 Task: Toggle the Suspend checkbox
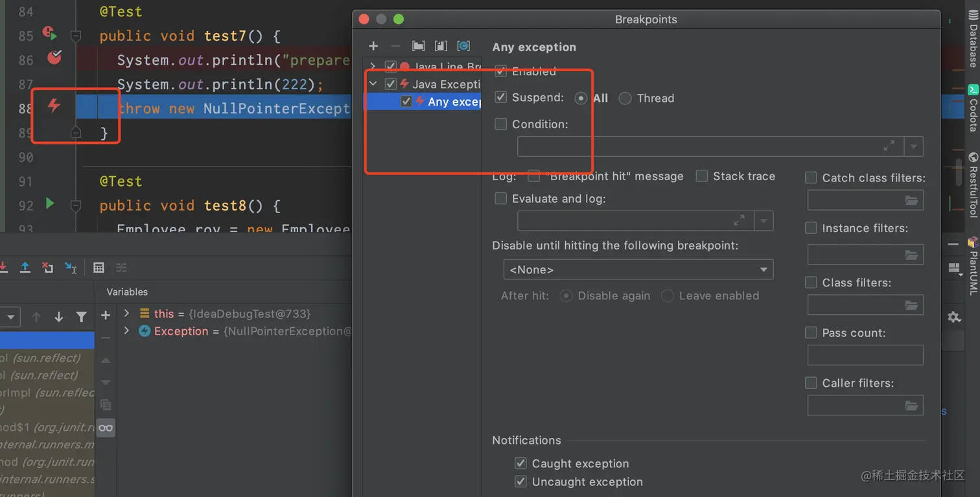(500, 97)
